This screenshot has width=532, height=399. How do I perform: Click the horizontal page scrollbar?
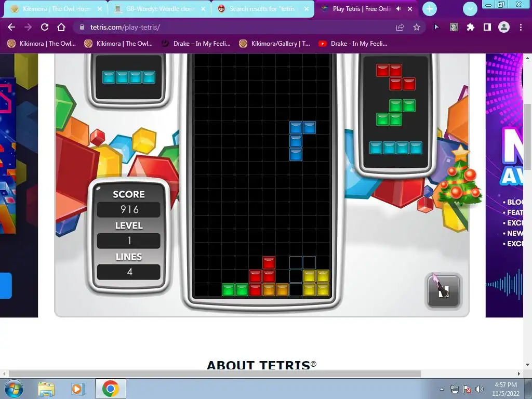[x=215, y=374]
